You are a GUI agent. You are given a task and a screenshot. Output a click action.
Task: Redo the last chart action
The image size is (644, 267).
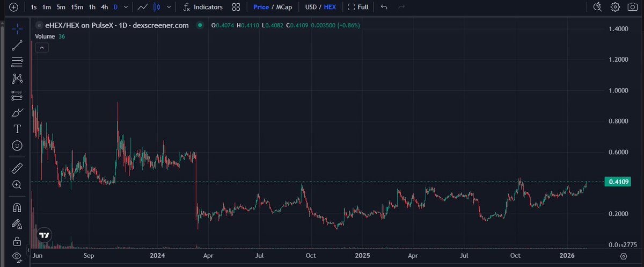401,8
